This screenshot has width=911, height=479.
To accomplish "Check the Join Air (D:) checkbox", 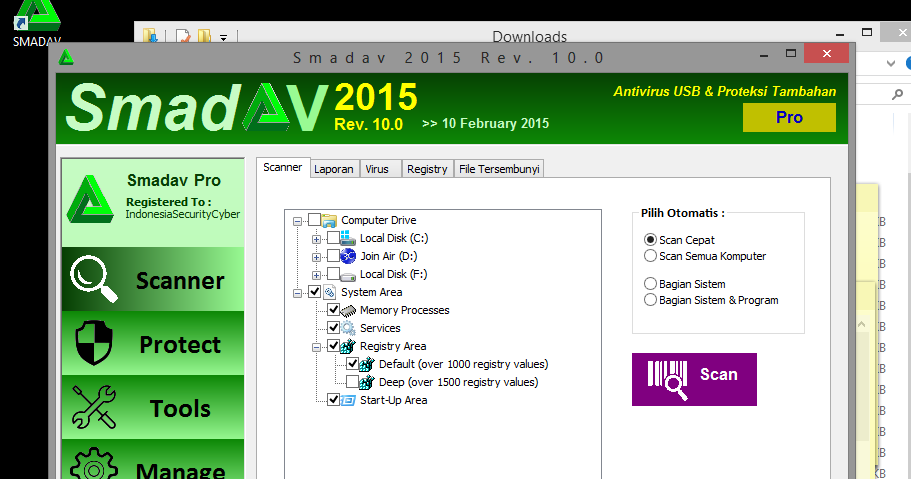I will [x=333, y=256].
